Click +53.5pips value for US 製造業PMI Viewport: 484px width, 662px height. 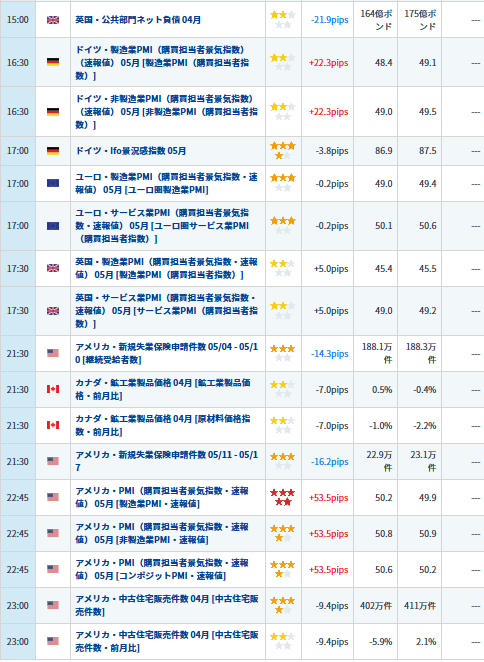point(329,498)
